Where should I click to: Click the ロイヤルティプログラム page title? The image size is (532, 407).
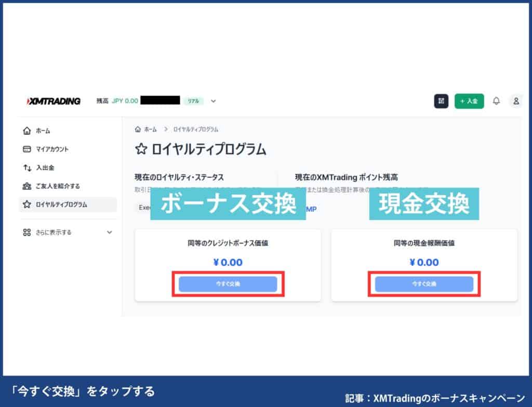point(209,149)
